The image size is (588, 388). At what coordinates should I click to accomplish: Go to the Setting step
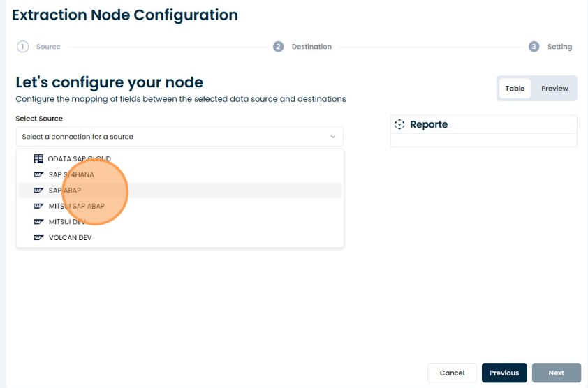click(x=559, y=47)
